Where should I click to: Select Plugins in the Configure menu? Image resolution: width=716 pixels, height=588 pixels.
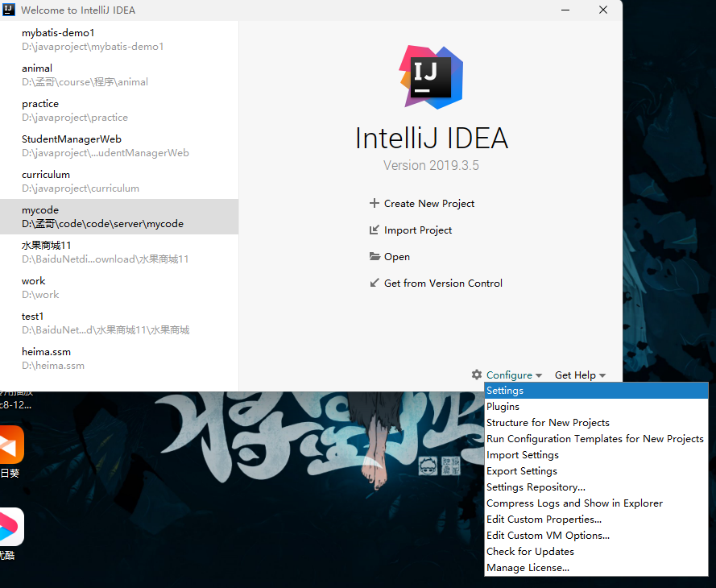click(x=503, y=406)
